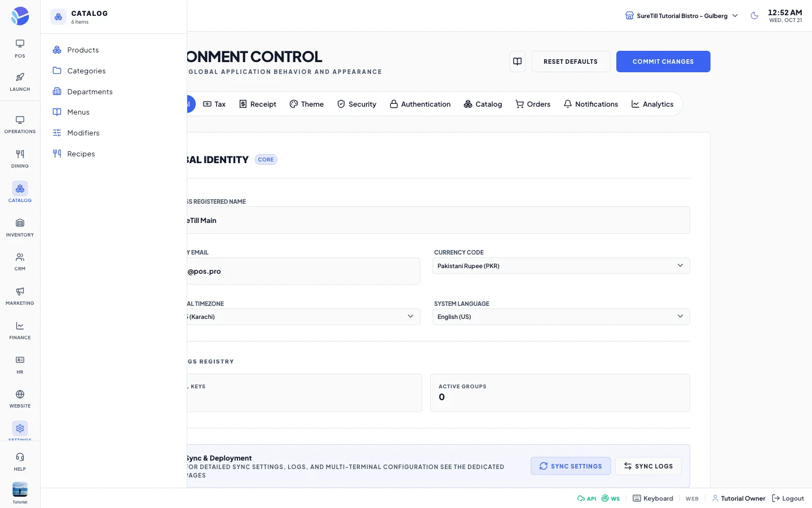Click the business registered name field
Image resolution: width=812 pixels, height=508 pixels.
[x=438, y=220]
